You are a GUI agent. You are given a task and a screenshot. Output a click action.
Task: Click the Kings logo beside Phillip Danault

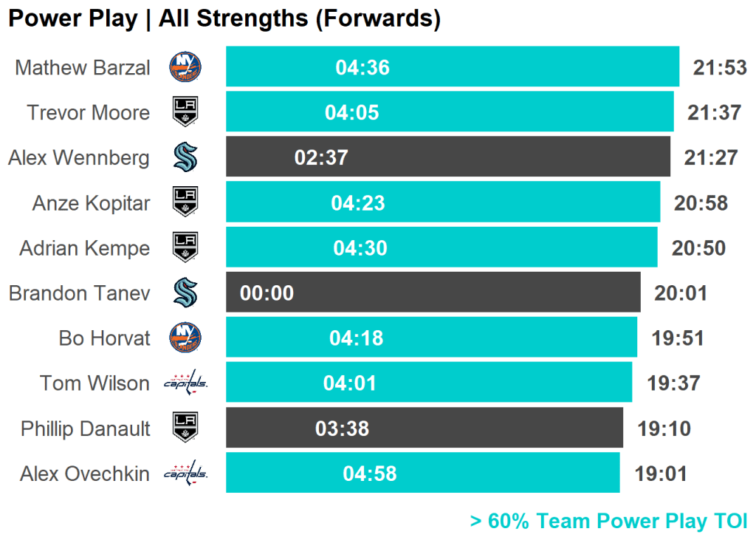185,428
